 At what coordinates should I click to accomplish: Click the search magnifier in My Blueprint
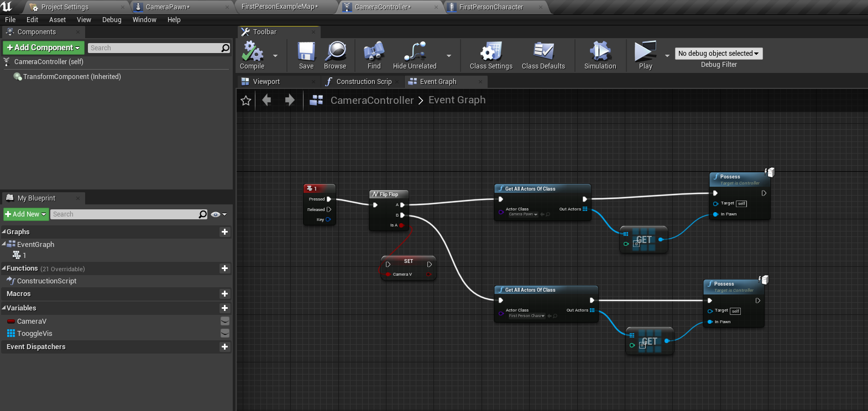pos(203,214)
